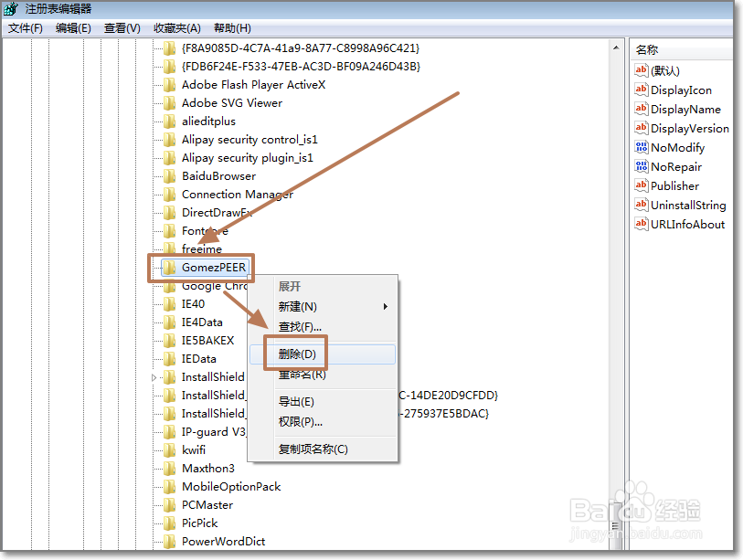Select the URLInfoAbout value name
The image size is (743, 560).
(x=687, y=225)
